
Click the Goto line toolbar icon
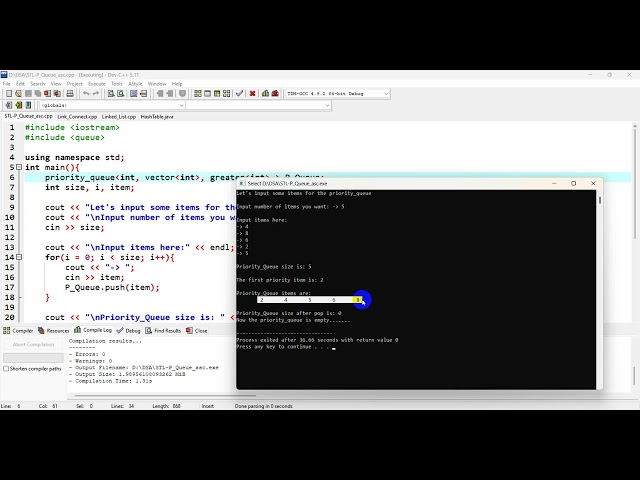[144, 93]
